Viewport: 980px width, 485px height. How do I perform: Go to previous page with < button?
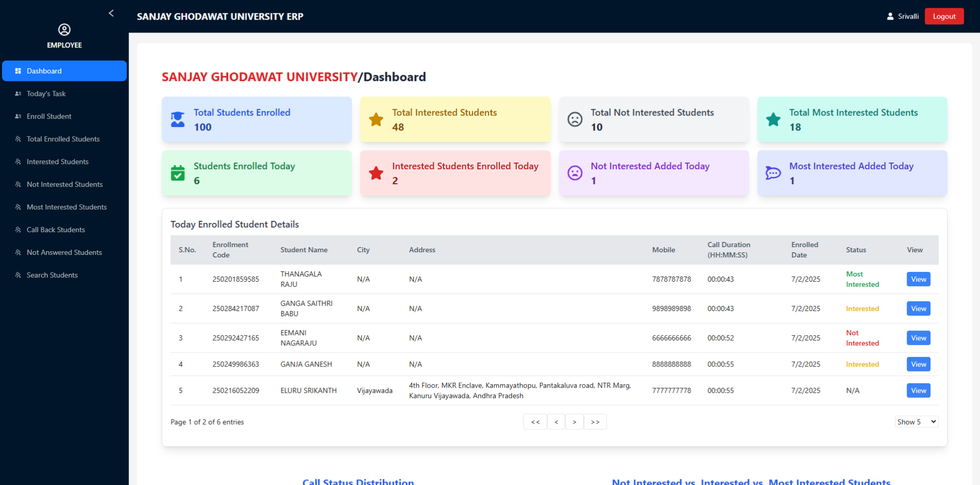556,422
